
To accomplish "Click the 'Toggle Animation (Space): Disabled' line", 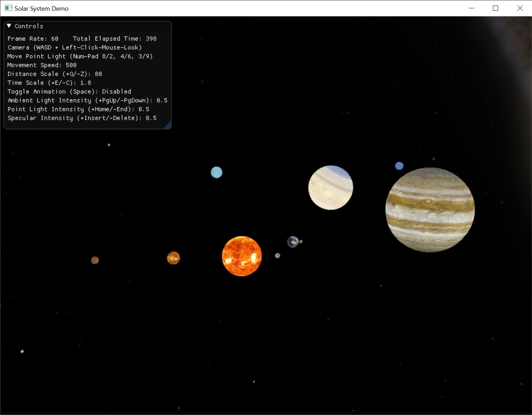I will tap(69, 92).
